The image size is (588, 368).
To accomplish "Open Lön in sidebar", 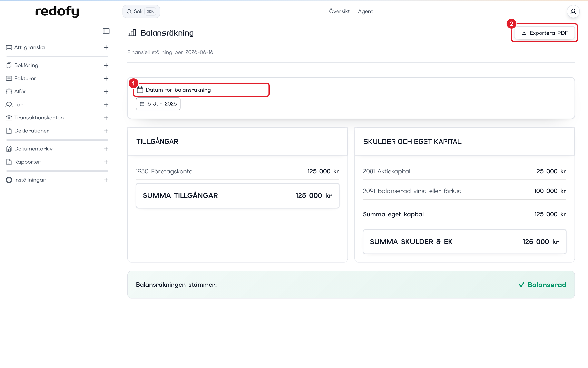I will pos(19,105).
